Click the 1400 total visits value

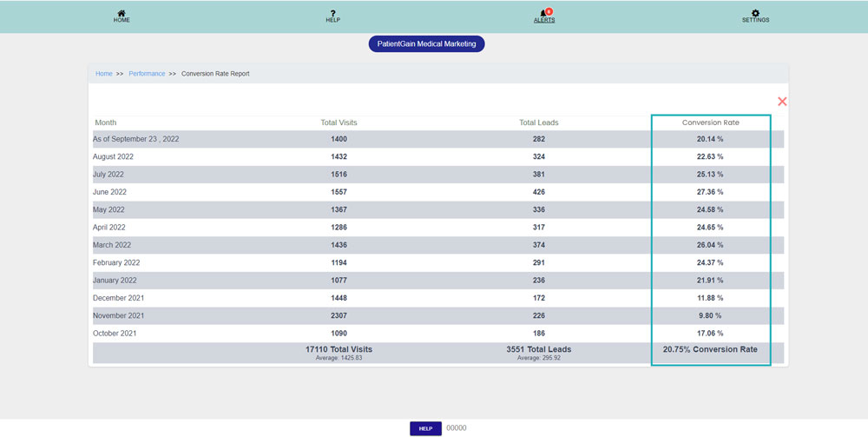click(339, 139)
